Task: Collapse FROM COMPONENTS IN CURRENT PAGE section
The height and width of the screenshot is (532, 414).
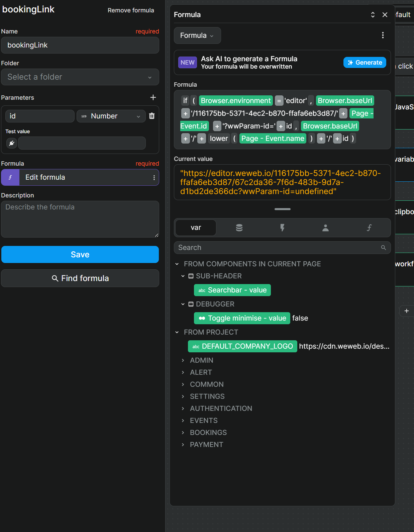Action: tap(177, 264)
